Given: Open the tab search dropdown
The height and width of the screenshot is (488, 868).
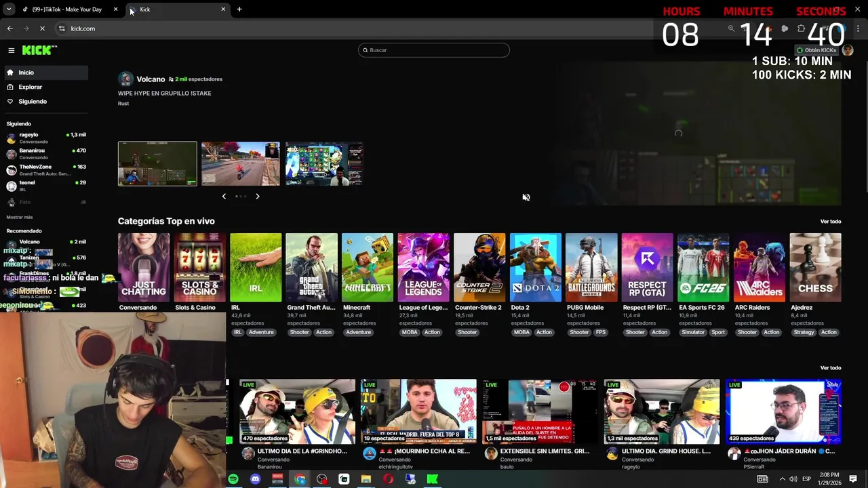Looking at the screenshot, I should [8, 9].
